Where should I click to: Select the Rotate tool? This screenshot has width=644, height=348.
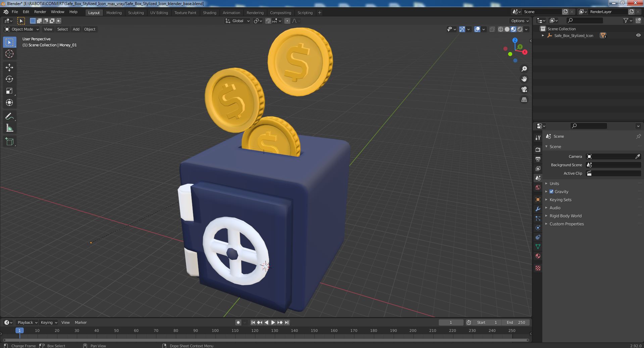[9, 79]
